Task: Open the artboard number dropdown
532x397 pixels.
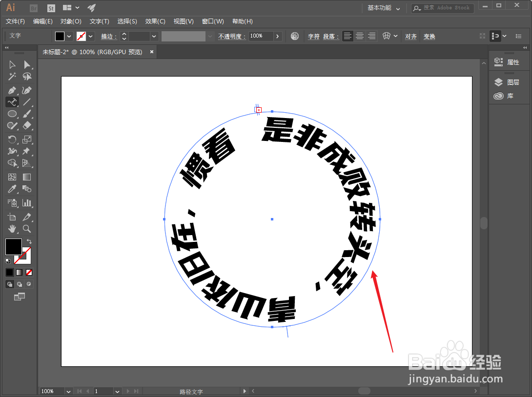Action: [x=118, y=392]
